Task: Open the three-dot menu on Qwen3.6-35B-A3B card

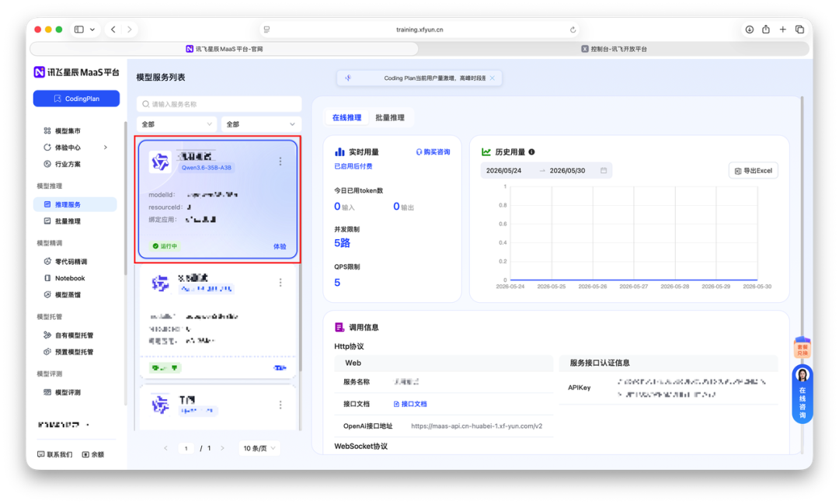Action: [280, 161]
